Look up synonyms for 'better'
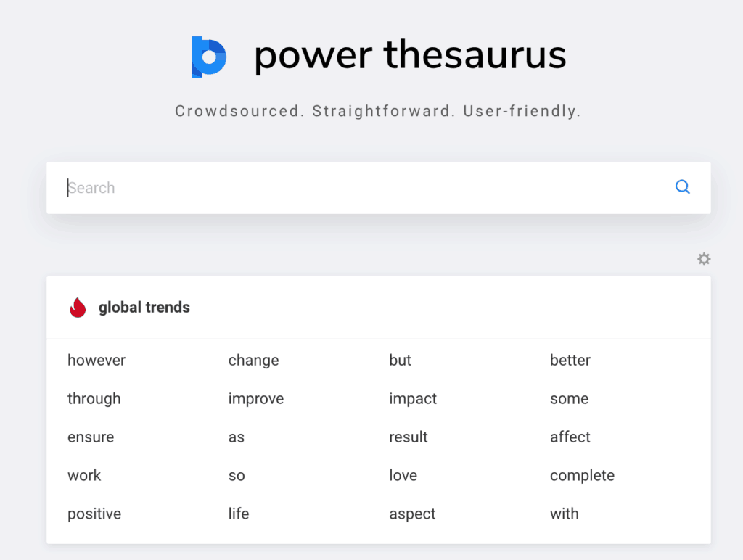This screenshot has width=743, height=560. (x=570, y=360)
